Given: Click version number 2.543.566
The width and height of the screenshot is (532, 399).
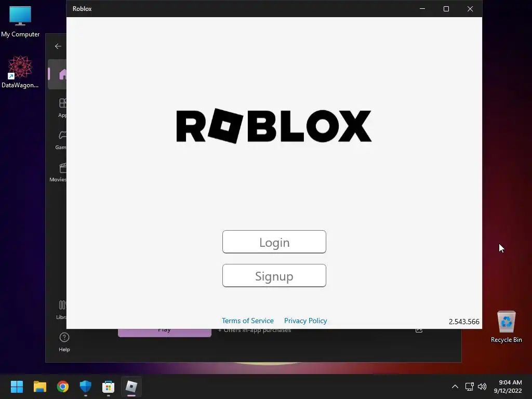Looking at the screenshot, I should pyautogui.click(x=464, y=322).
